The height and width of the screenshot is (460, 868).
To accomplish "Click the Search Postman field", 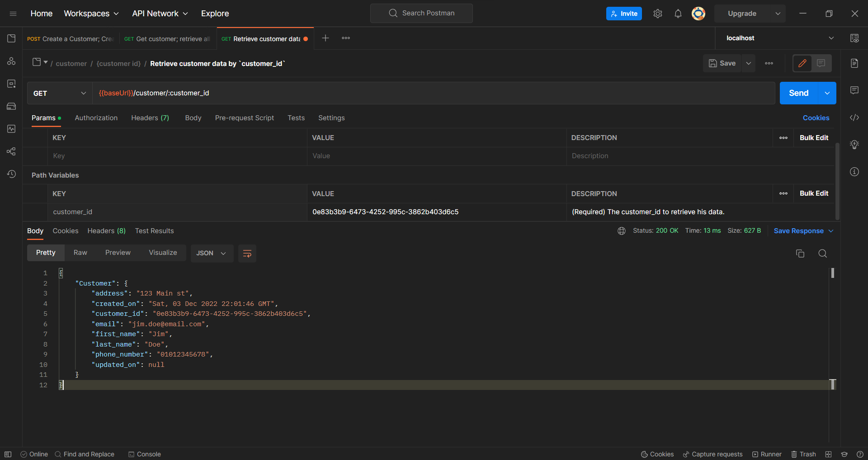I will click(421, 13).
